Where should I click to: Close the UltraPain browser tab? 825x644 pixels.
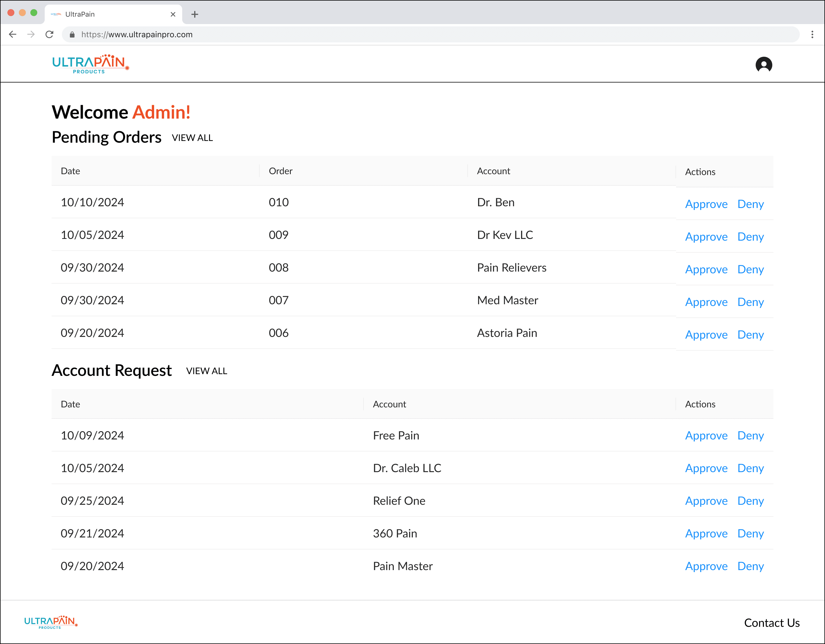[173, 14]
